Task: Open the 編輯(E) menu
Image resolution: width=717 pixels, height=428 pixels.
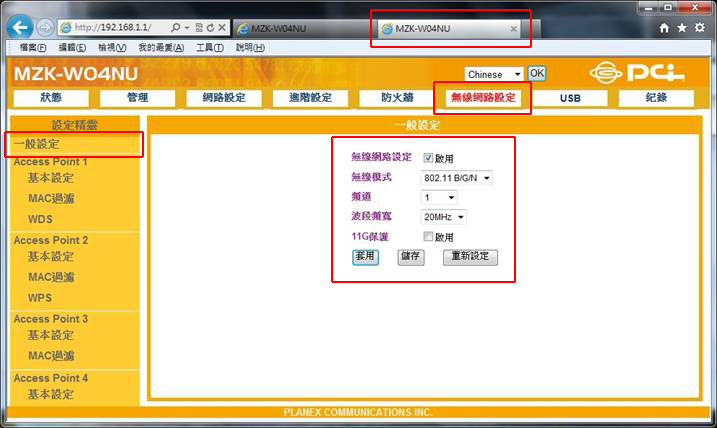Action: pos(72,48)
